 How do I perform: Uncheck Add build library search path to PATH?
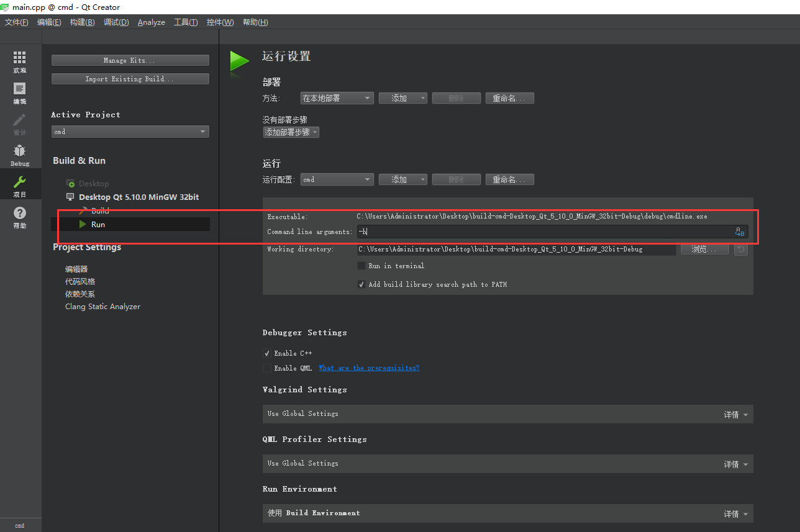[x=362, y=284]
